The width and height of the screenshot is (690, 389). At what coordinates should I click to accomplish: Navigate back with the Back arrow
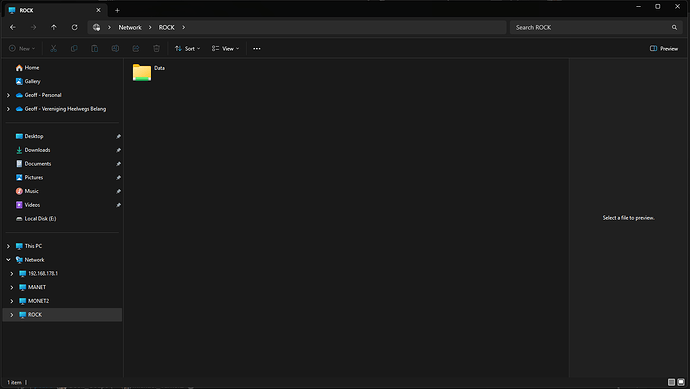13,27
